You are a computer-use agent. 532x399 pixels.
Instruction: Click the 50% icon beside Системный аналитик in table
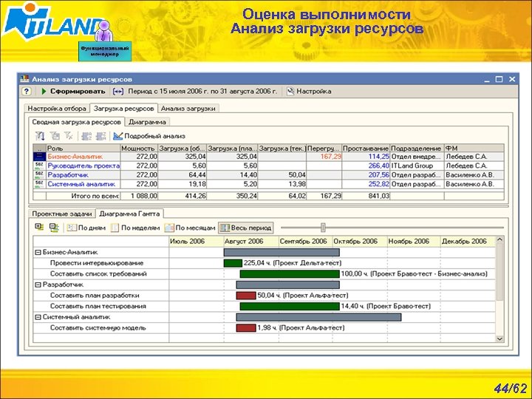39,184
